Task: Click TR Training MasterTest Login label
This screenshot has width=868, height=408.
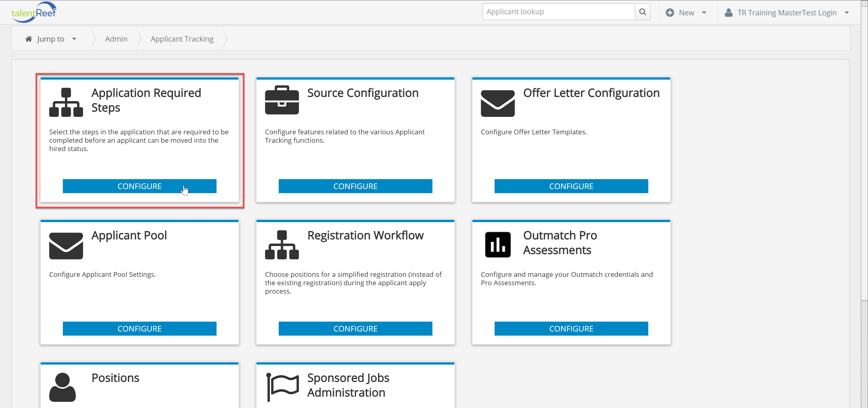Action: pyautogui.click(x=787, y=13)
